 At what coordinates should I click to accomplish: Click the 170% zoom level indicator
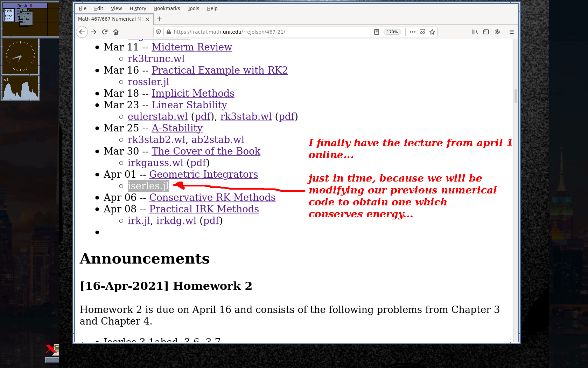(392, 32)
